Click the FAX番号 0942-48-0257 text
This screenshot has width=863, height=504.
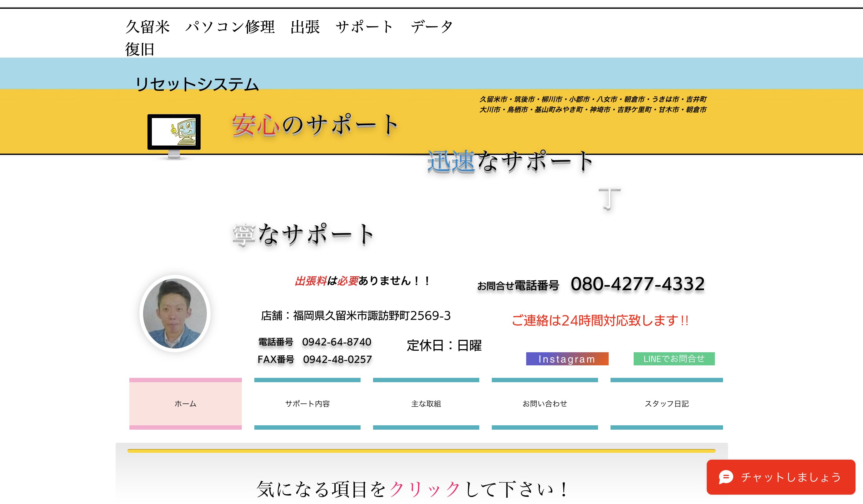point(315,359)
